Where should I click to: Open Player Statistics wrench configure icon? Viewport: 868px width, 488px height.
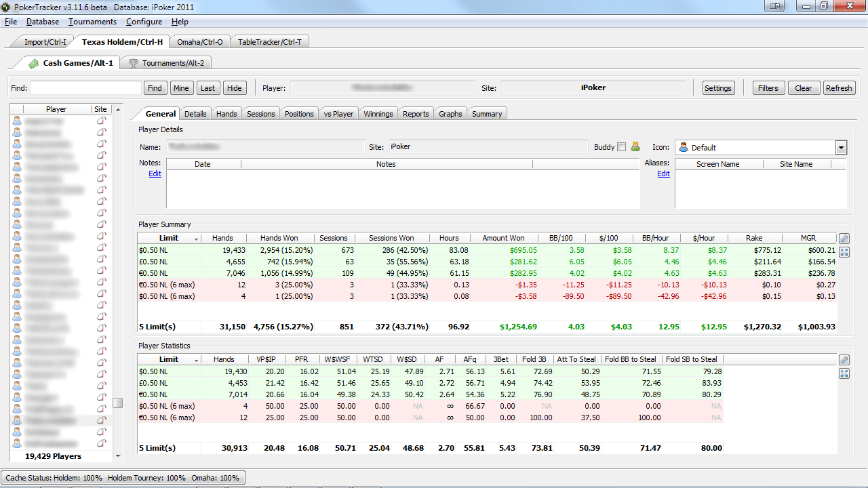[x=844, y=360]
